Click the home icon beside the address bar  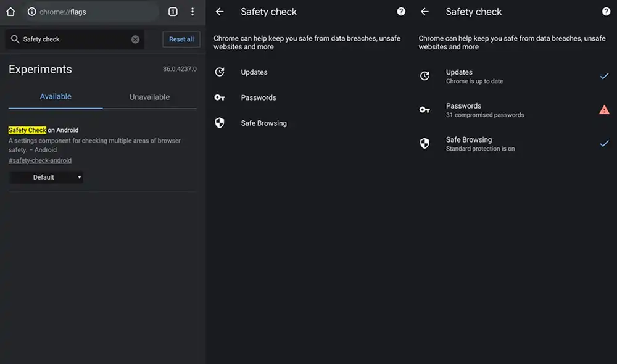click(x=10, y=11)
